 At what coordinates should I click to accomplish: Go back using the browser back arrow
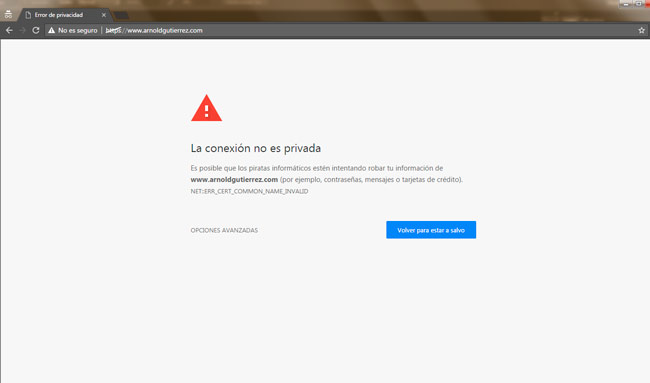pos(9,30)
